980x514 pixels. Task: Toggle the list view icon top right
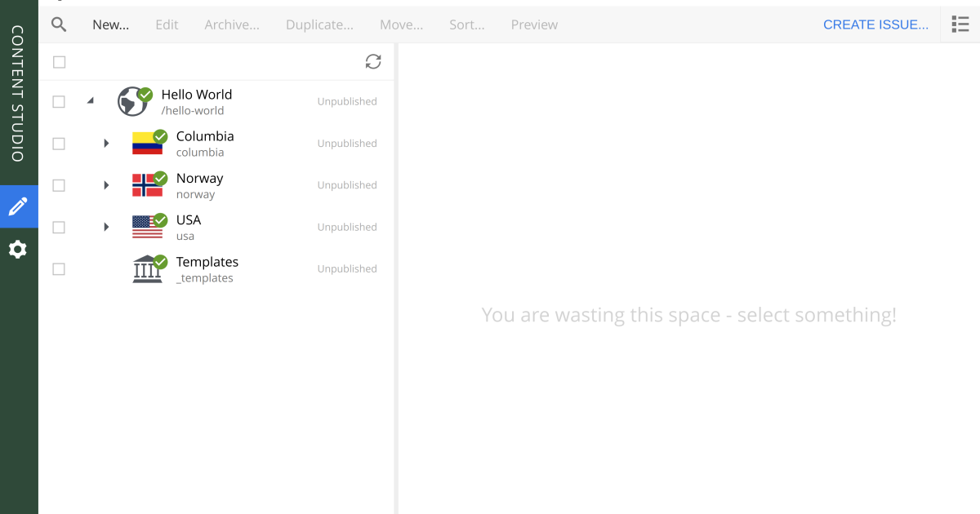(960, 24)
